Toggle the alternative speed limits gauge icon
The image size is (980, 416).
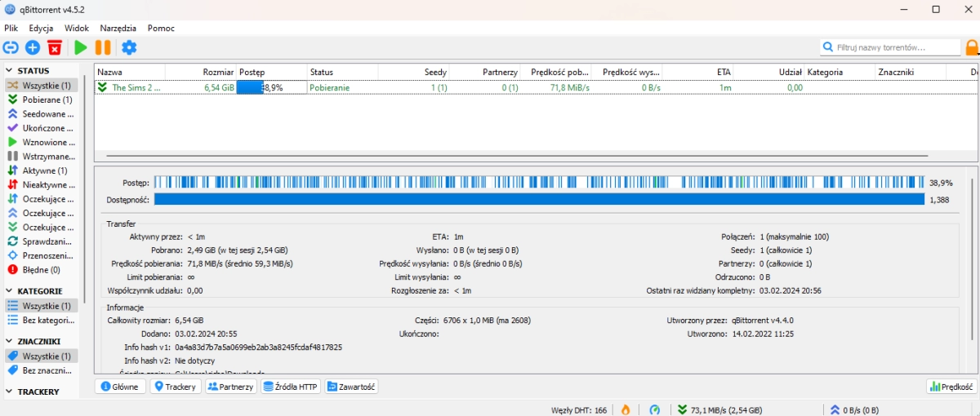tap(654, 409)
